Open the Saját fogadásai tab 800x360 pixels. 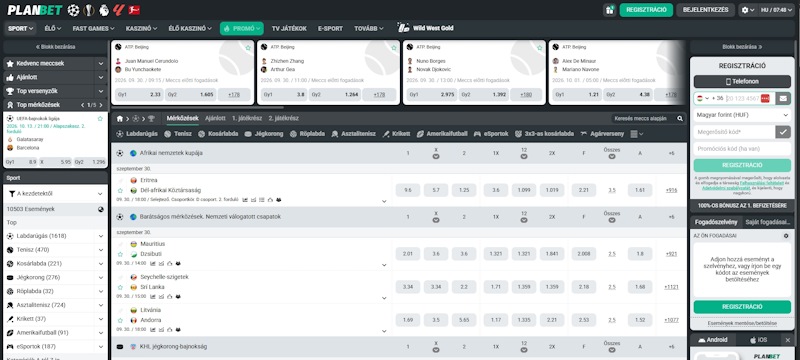click(x=767, y=222)
